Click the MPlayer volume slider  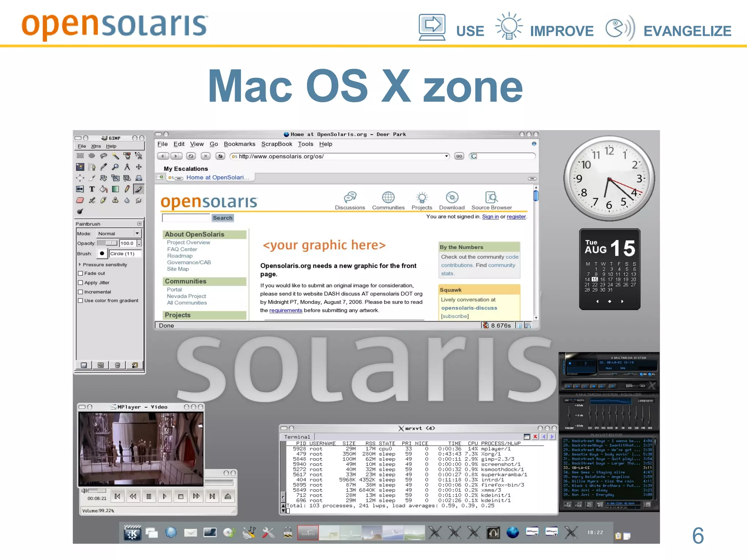pyautogui.click(x=97, y=491)
